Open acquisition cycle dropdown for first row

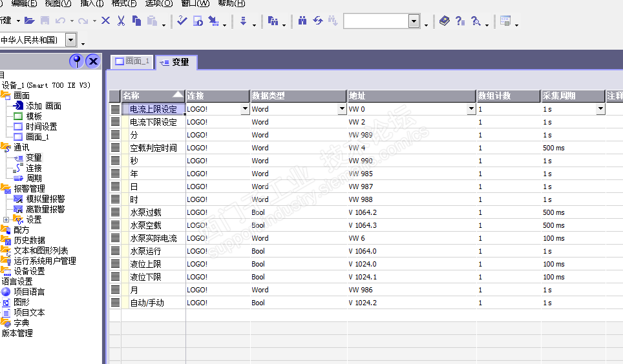[600, 109]
